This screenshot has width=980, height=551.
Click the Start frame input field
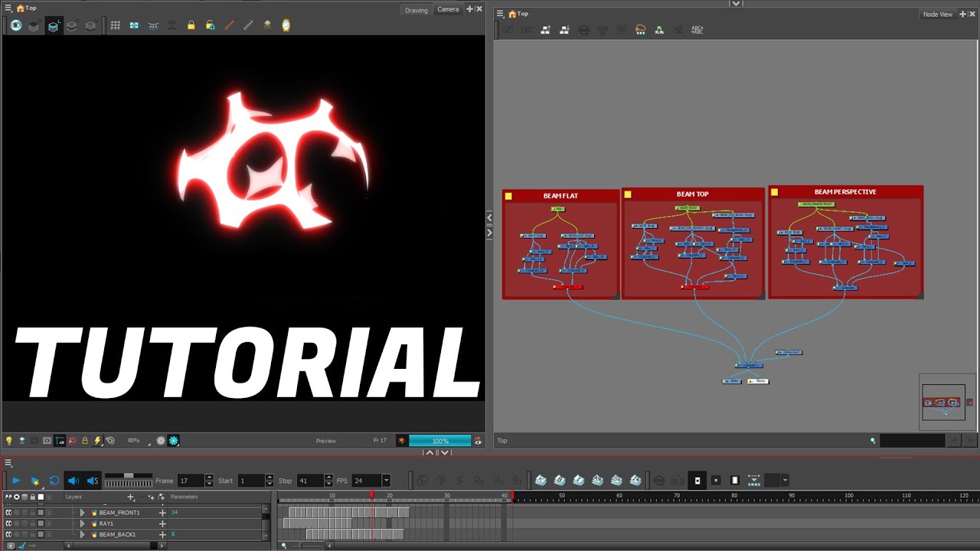click(x=251, y=481)
